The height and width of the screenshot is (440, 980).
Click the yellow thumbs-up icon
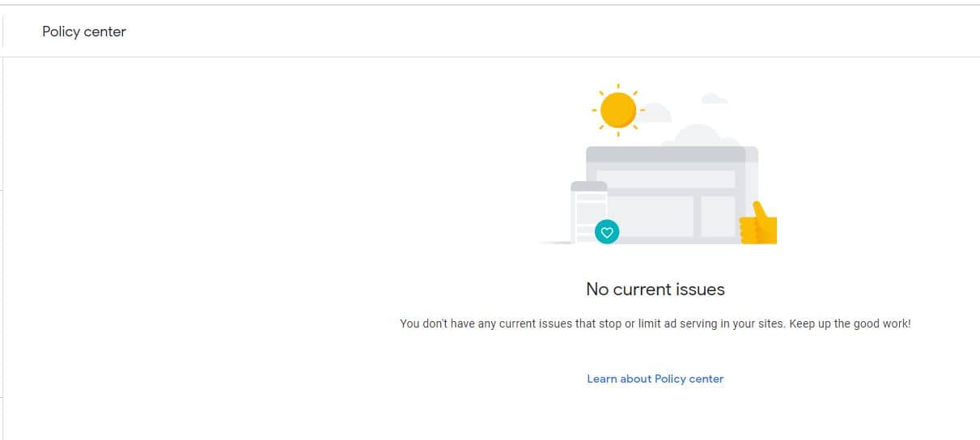758,223
